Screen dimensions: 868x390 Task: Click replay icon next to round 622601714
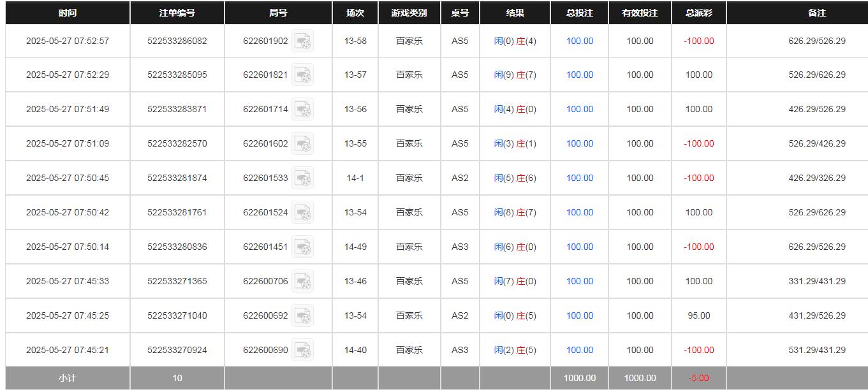pos(302,110)
